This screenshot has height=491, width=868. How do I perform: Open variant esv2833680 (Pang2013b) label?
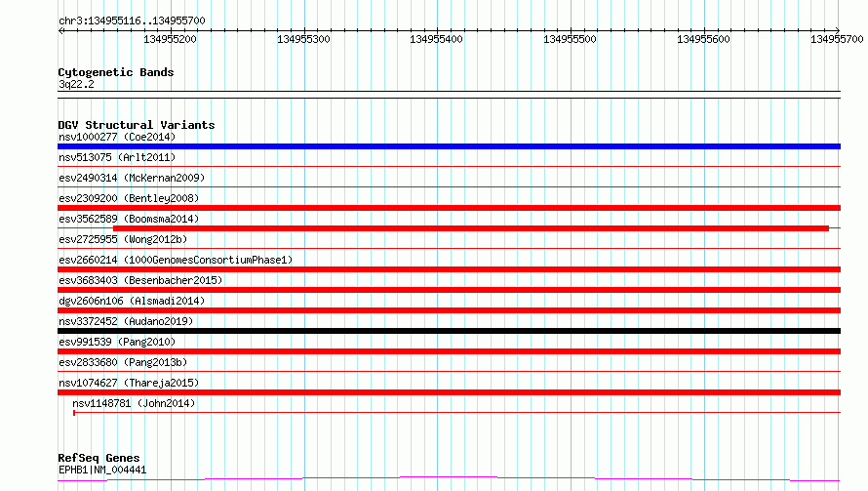pyautogui.click(x=123, y=362)
